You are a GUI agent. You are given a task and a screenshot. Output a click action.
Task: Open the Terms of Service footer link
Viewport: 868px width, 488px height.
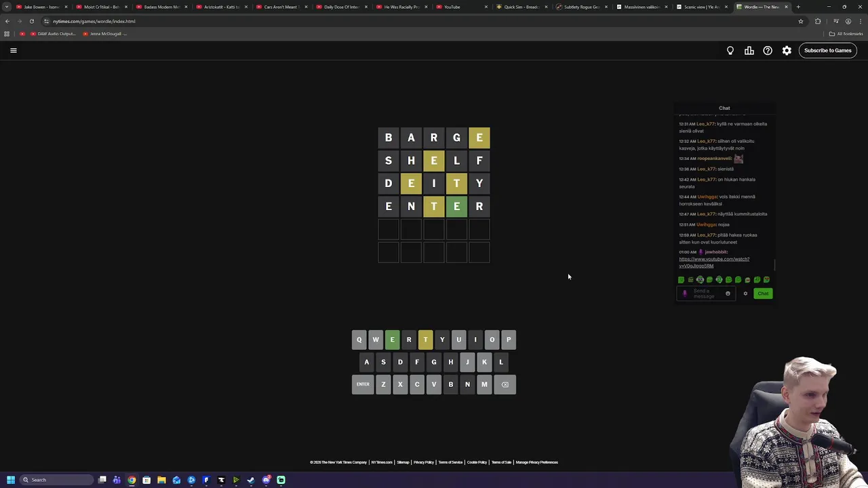coord(450,462)
